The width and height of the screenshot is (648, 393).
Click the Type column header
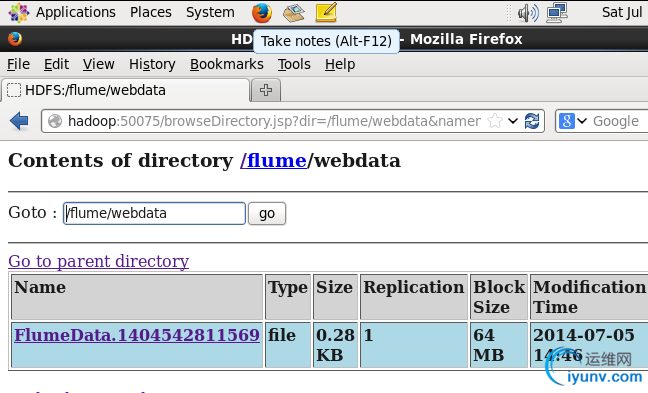(288, 297)
